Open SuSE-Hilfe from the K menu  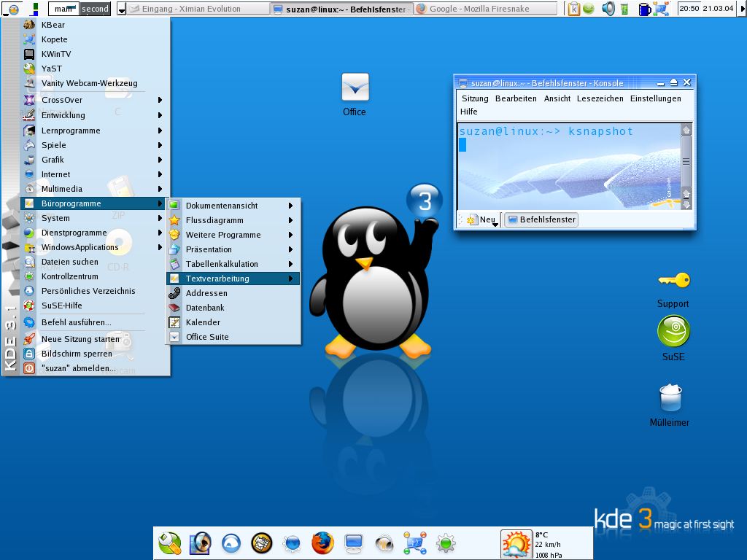96,306
